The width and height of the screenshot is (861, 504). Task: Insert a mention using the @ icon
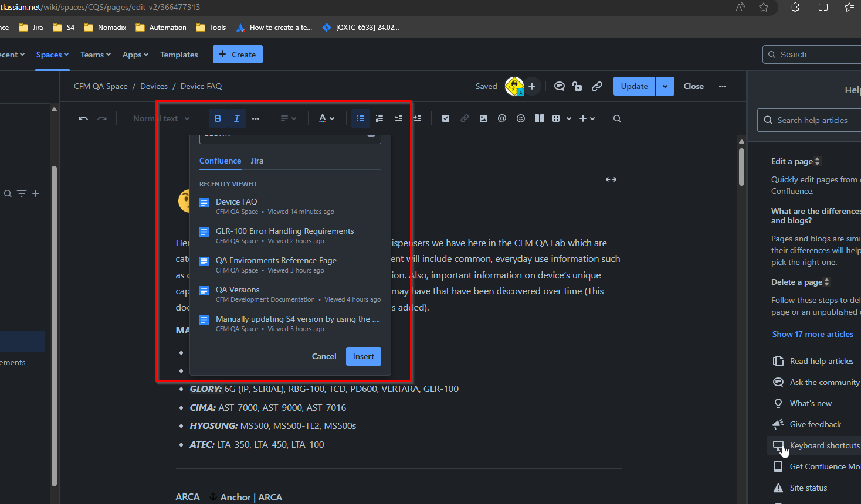click(501, 118)
